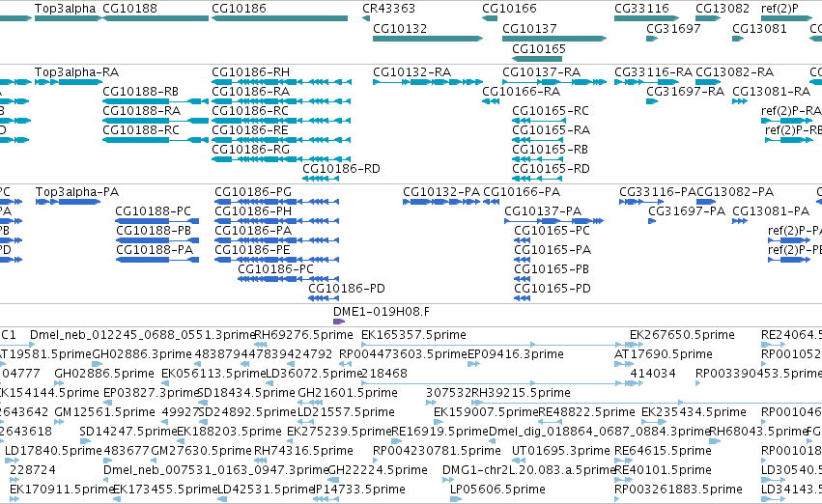This screenshot has width=822, height=504.
Task: Click the LP05606.5prime EST
Action: point(456,499)
